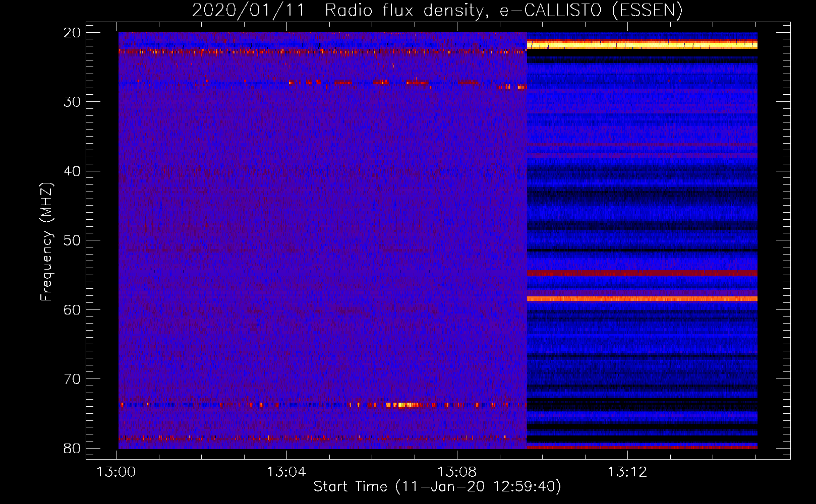Click the 20 MHz frequency tick label

click(72, 33)
